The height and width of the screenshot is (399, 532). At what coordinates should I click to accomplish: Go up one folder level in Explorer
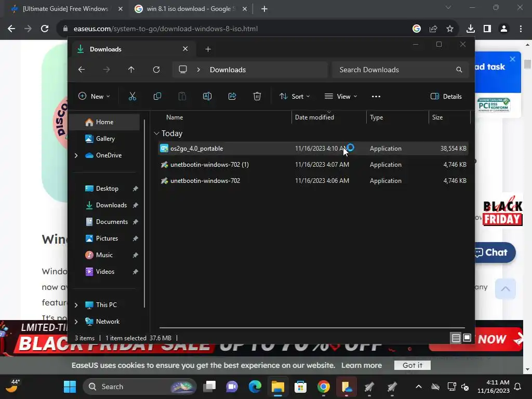(x=131, y=70)
